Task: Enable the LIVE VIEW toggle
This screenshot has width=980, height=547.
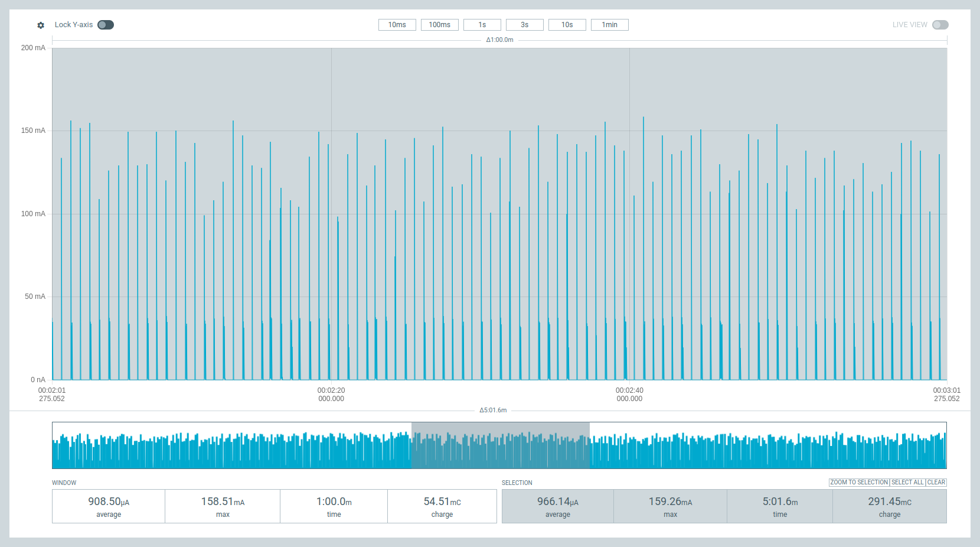Action: (x=940, y=25)
